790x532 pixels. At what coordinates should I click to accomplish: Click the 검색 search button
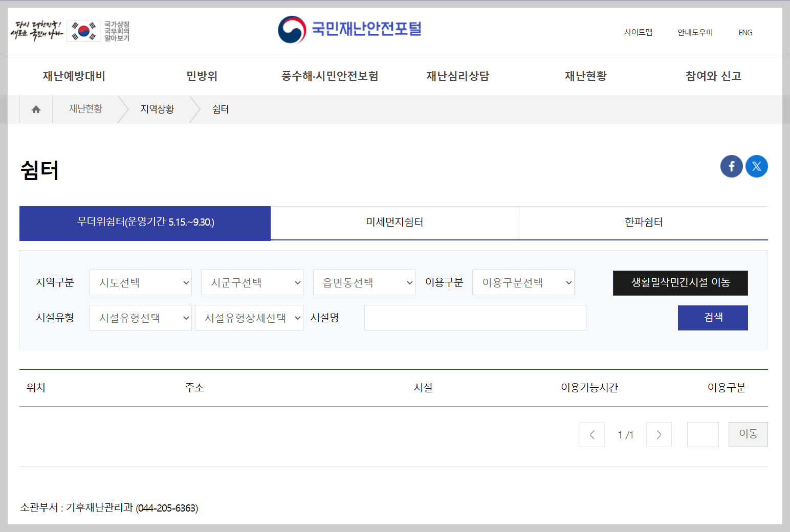point(712,317)
